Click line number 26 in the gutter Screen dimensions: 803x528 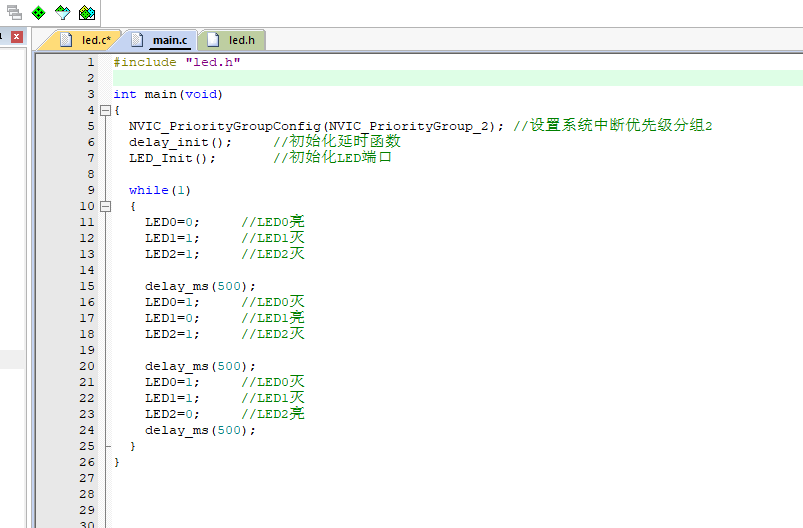tap(87, 462)
